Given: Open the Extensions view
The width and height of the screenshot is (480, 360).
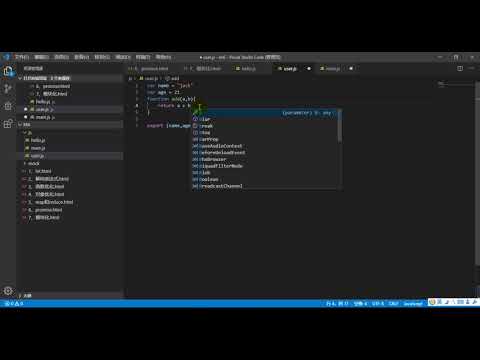Looking at the screenshot, I should pyautogui.click(x=8, y=124).
